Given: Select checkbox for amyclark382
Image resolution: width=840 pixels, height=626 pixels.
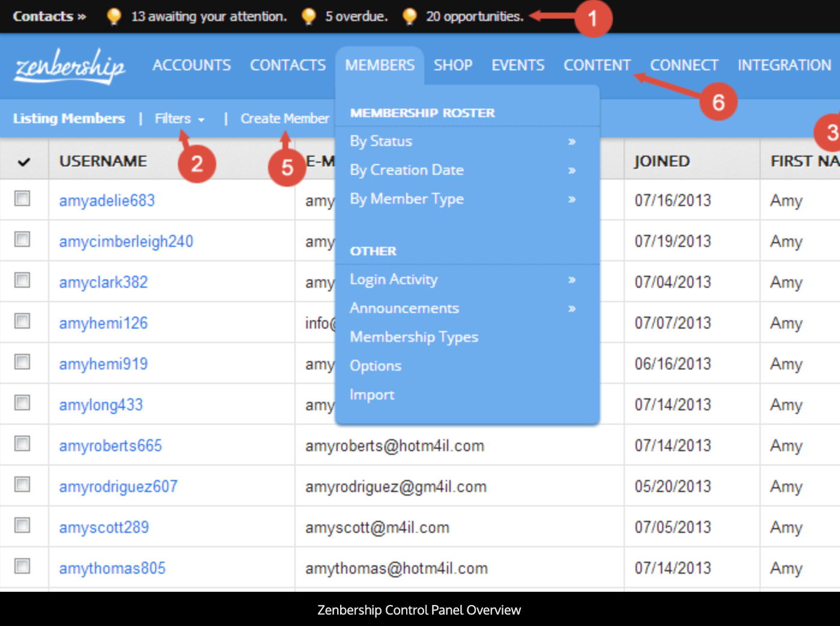Looking at the screenshot, I should [x=22, y=280].
